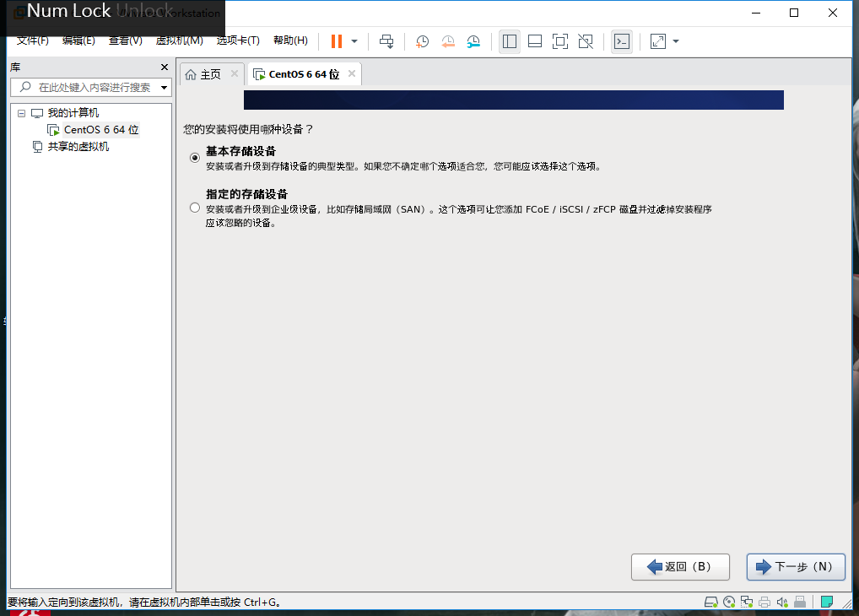
Task: Close the CentOS 6 64 位 tab
Action: pos(352,73)
